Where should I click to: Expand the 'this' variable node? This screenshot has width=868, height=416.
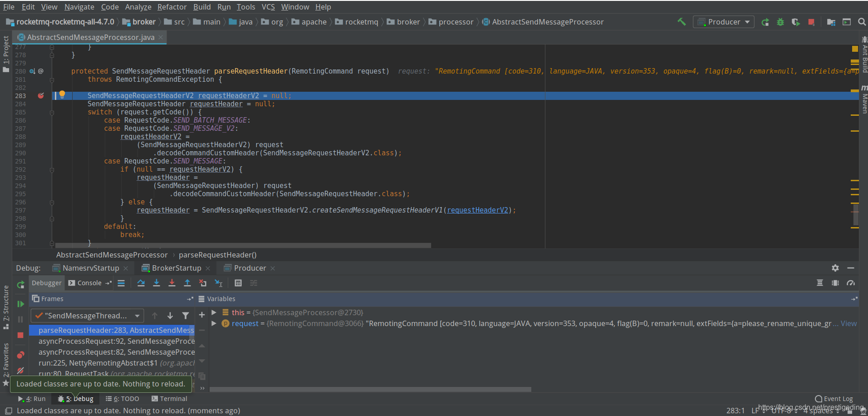[x=214, y=312]
